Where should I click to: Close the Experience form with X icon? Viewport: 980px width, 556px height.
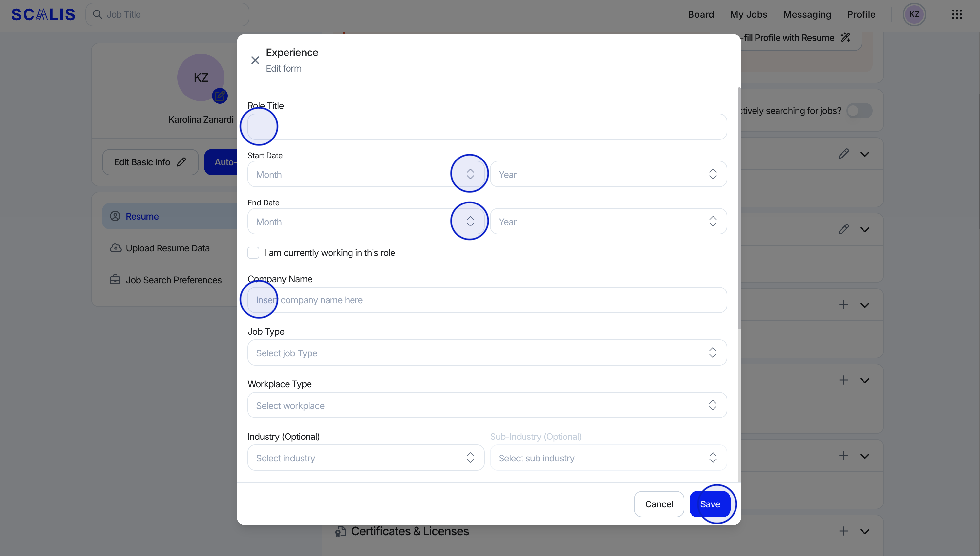click(255, 60)
